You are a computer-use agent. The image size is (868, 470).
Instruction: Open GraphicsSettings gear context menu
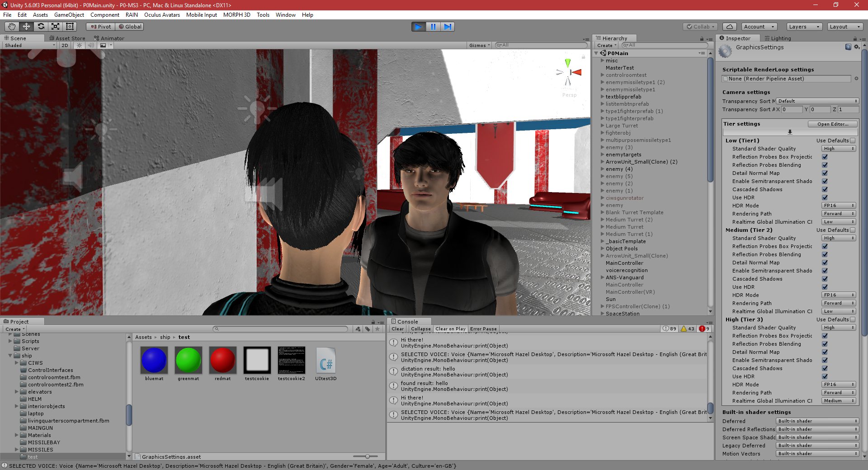pyautogui.click(x=856, y=47)
